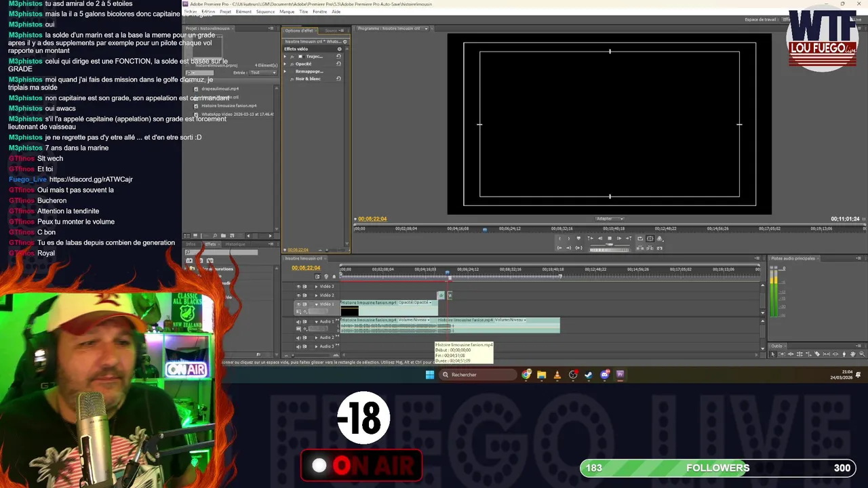Toggle the timeline Snap (magnet) icon
Image resolution: width=868 pixels, height=488 pixels.
coord(317,277)
